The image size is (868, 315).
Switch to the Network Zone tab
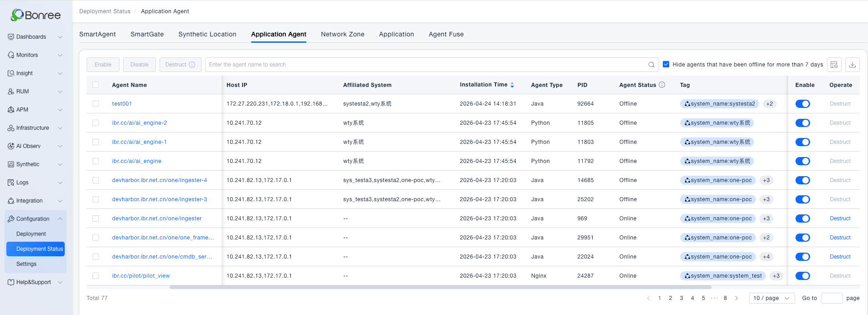pyautogui.click(x=343, y=34)
